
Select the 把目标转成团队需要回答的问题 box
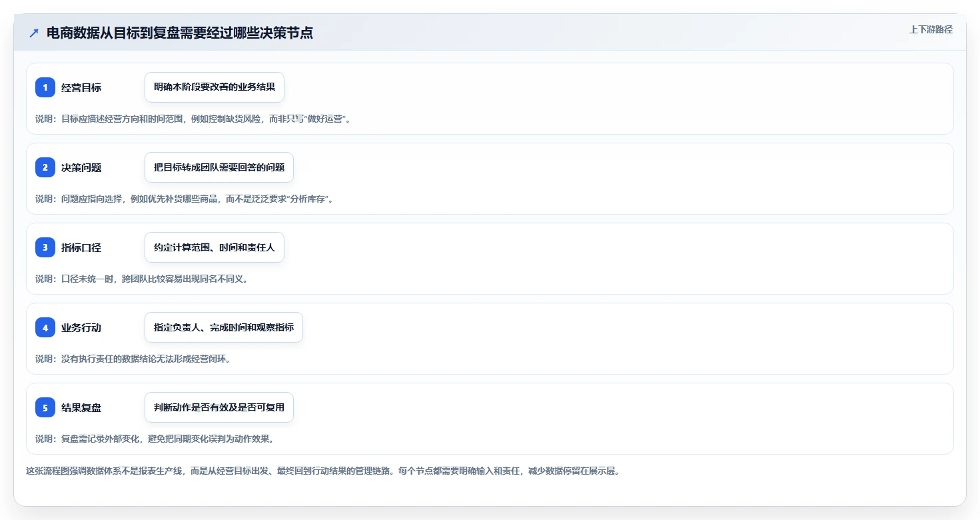coord(219,167)
